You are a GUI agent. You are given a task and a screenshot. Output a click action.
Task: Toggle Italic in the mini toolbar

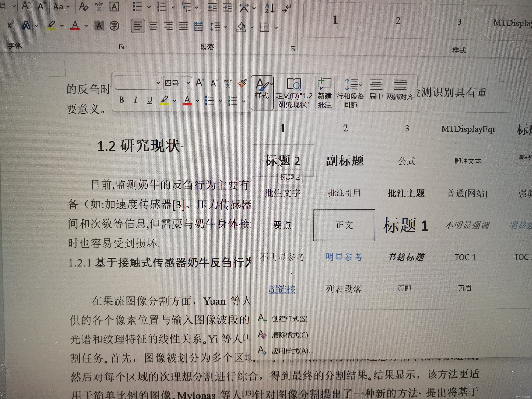tap(136, 100)
